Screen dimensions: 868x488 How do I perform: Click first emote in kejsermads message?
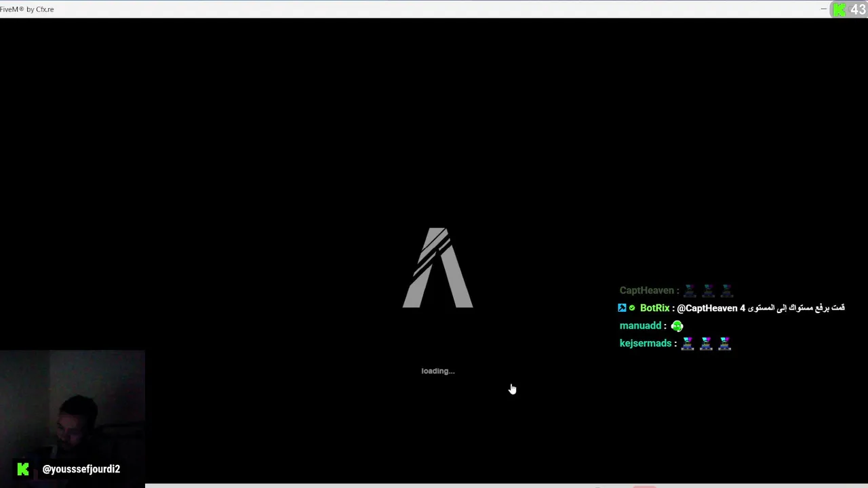tap(688, 344)
